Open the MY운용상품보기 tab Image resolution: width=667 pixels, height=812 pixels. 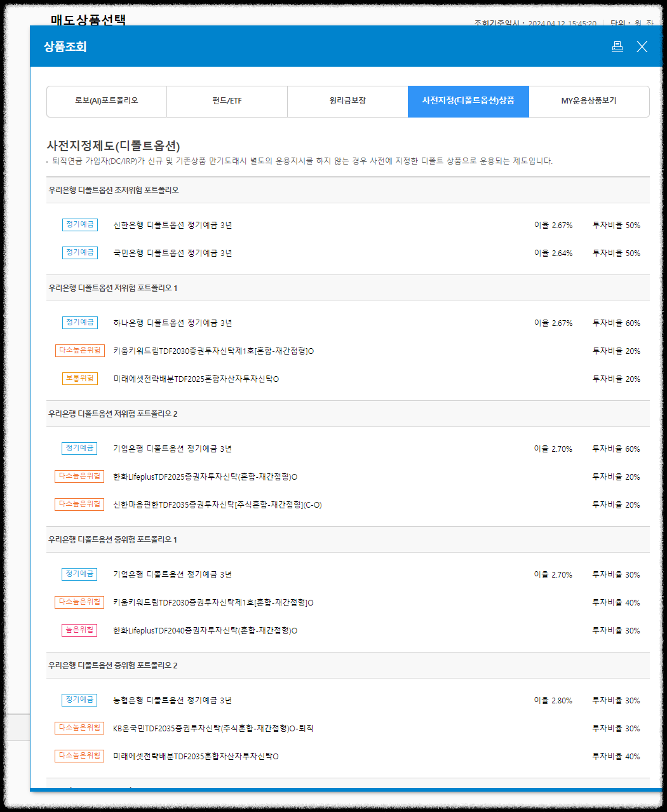pyautogui.click(x=589, y=101)
